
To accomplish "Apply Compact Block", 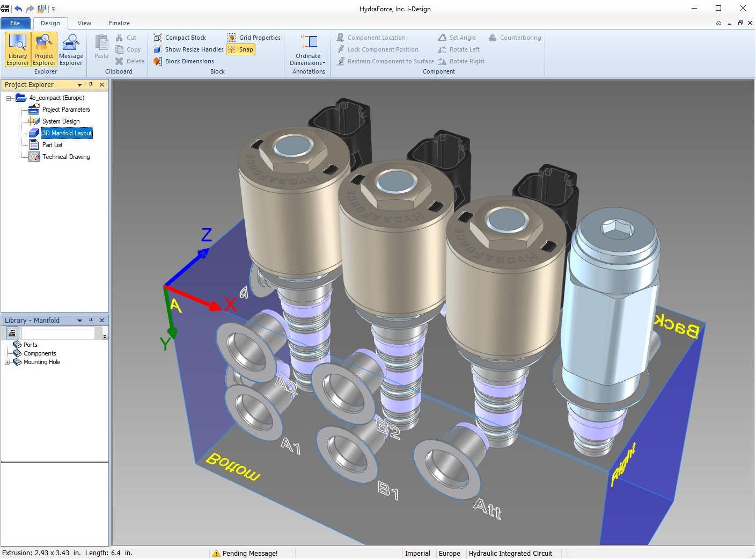I will pyautogui.click(x=180, y=38).
